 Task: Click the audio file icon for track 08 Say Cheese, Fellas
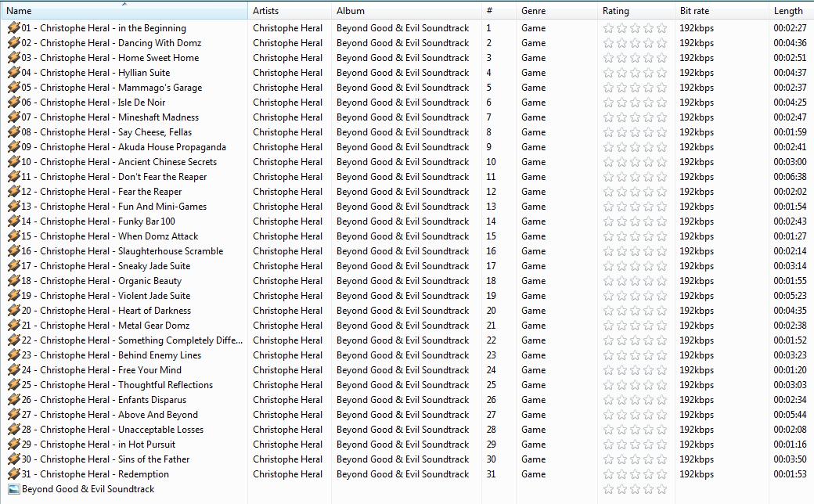coord(14,132)
